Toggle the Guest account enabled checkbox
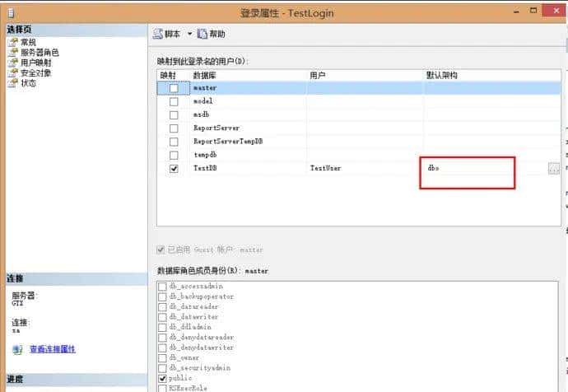The image size is (568, 392). [161, 250]
